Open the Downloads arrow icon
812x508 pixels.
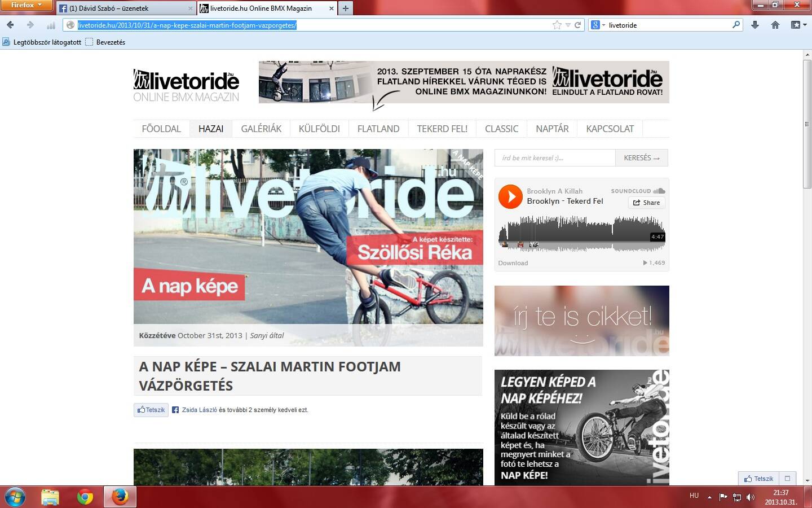coord(755,25)
